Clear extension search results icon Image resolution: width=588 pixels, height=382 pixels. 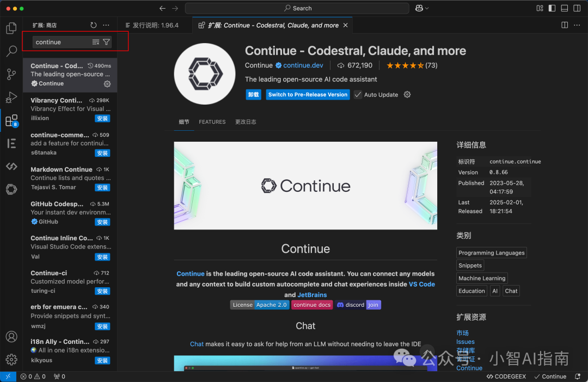point(96,42)
